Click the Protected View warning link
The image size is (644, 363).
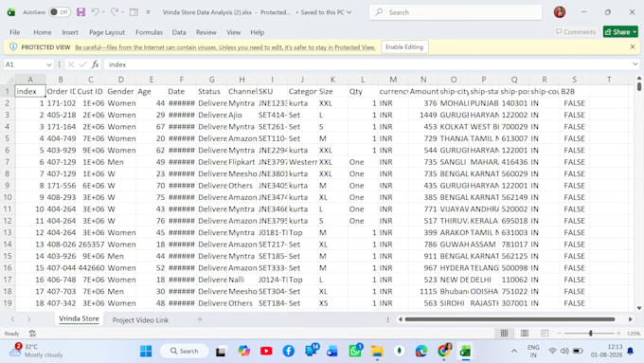(x=225, y=47)
